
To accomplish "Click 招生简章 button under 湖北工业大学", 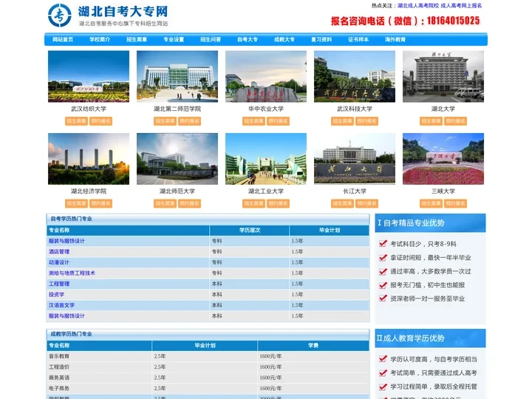I will 253,204.
